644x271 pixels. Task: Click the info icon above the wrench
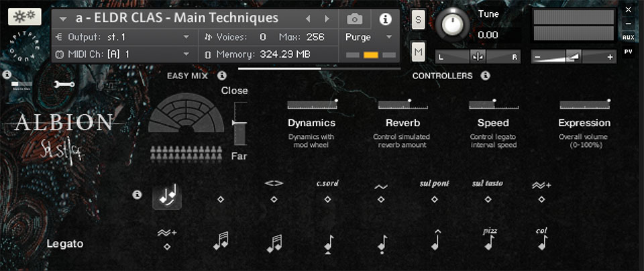(x=6, y=74)
